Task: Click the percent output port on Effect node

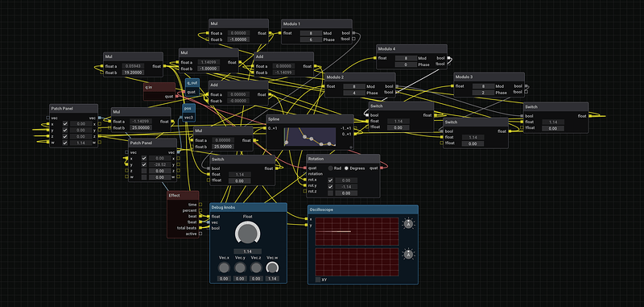Action: click(200, 210)
